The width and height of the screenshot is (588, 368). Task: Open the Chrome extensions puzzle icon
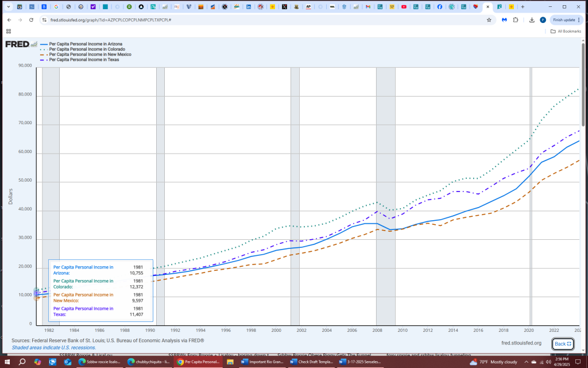coord(515,20)
